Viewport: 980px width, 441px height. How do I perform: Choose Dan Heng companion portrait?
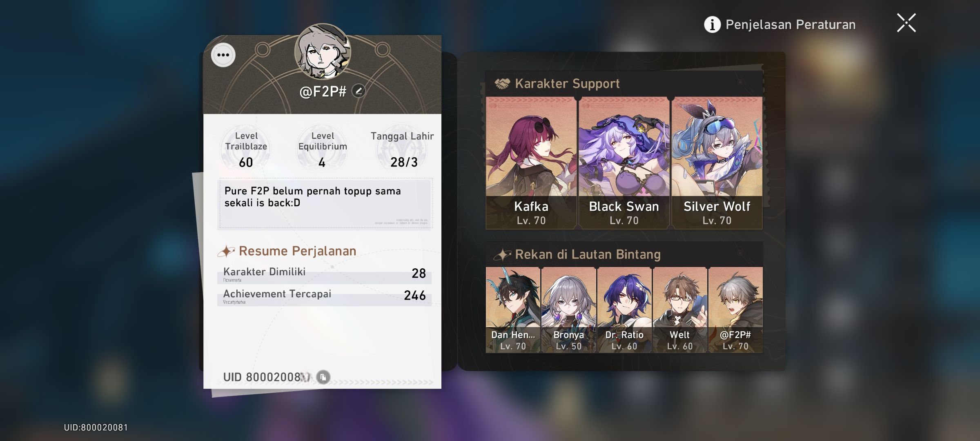[x=513, y=310]
